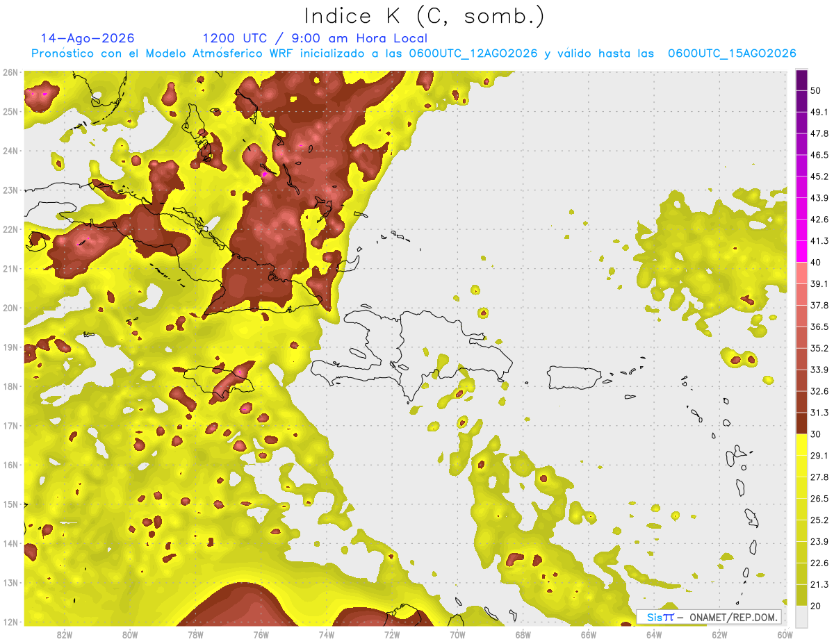Click the color bar value 36.5
The image size is (834, 644).
click(x=819, y=327)
